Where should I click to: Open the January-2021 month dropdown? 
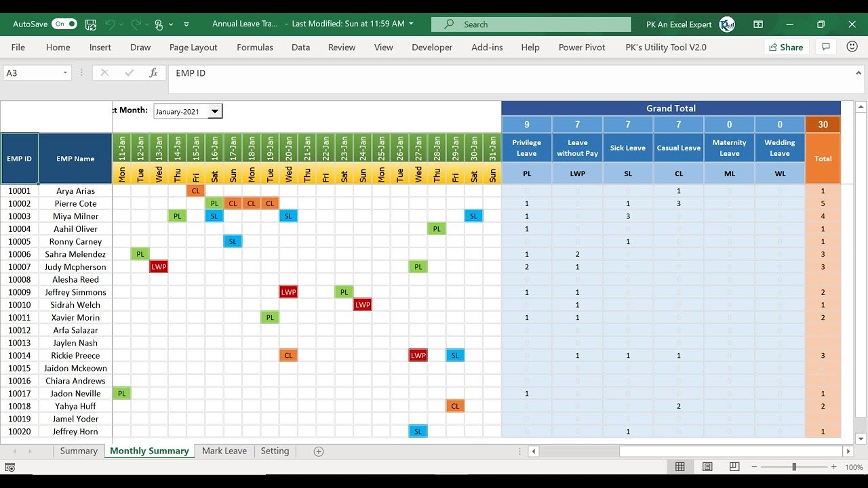tap(215, 111)
